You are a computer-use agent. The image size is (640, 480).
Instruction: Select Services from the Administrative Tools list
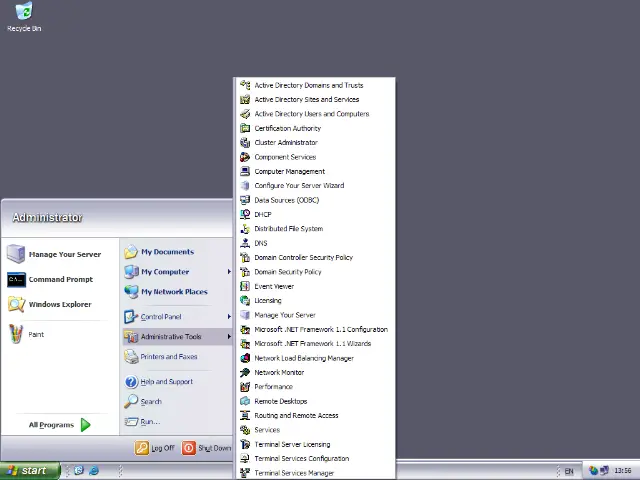(266, 430)
